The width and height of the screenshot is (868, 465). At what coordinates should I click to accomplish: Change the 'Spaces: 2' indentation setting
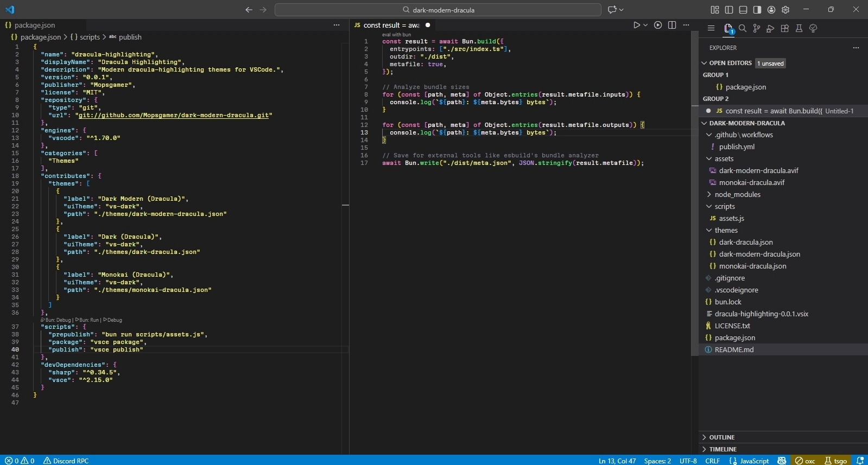(x=657, y=461)
